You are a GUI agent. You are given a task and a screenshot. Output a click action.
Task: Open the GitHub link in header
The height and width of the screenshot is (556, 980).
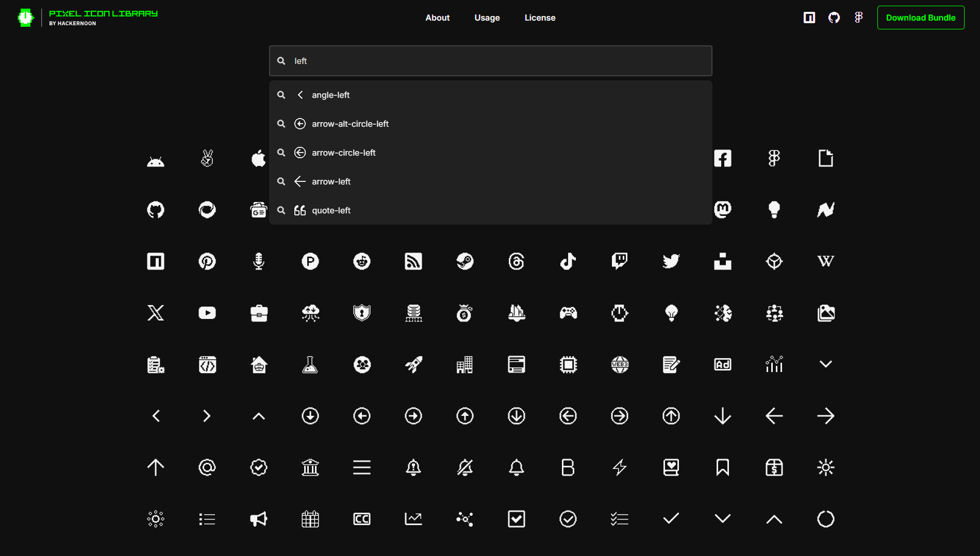click(x=834, y=18)
